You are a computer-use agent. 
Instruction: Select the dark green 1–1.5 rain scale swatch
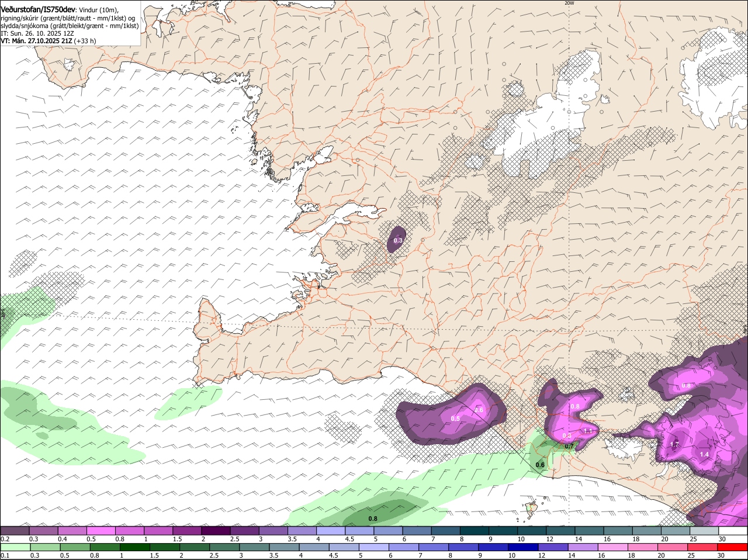coord(136,547)
